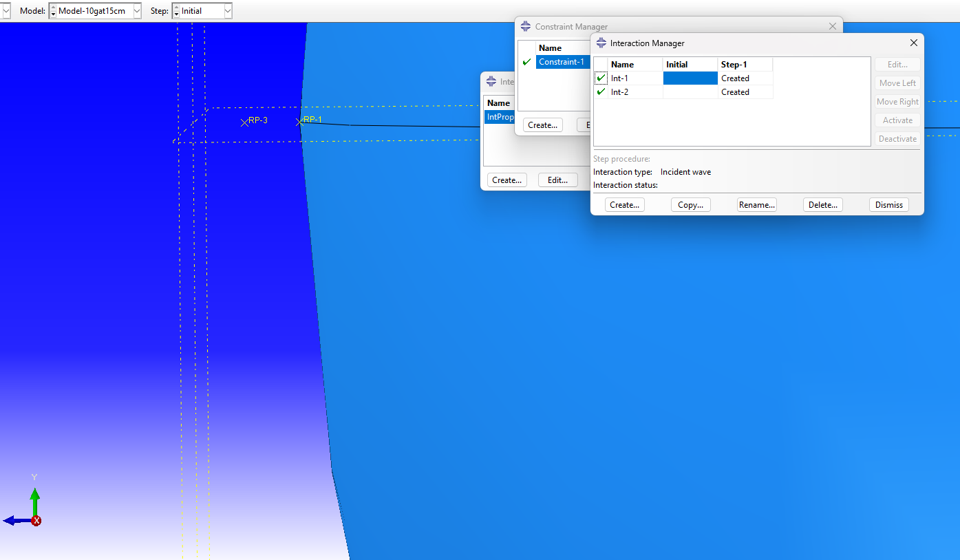
Task: Click the greyed-out Edit... button in Interaction Manager
Action: coord(898,64)
